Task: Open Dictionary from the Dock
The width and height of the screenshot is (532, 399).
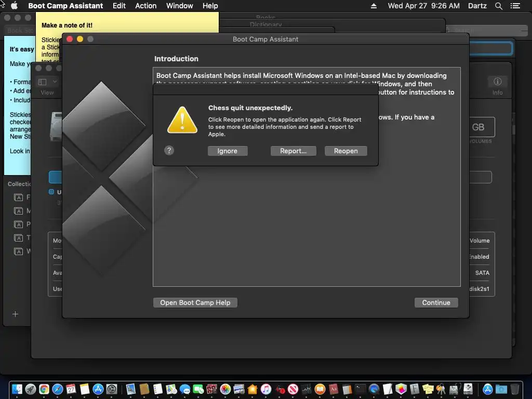Action: point(334,389)
